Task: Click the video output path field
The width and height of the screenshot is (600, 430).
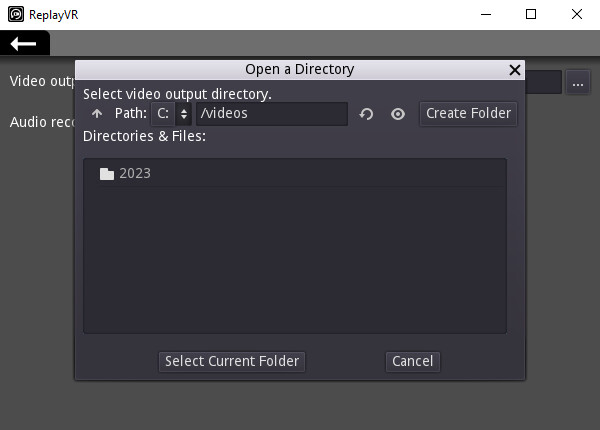Action: click(543, 83)
